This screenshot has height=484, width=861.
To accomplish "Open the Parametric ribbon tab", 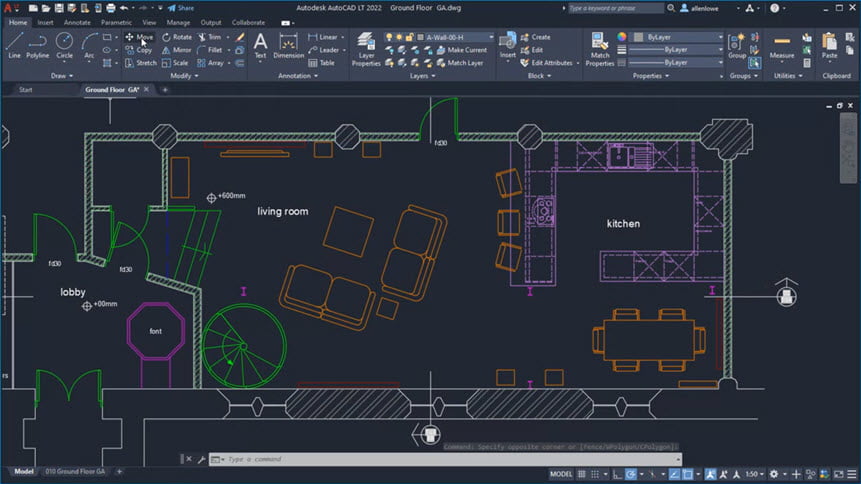I will pyautogui.click(x=116, y=23).
